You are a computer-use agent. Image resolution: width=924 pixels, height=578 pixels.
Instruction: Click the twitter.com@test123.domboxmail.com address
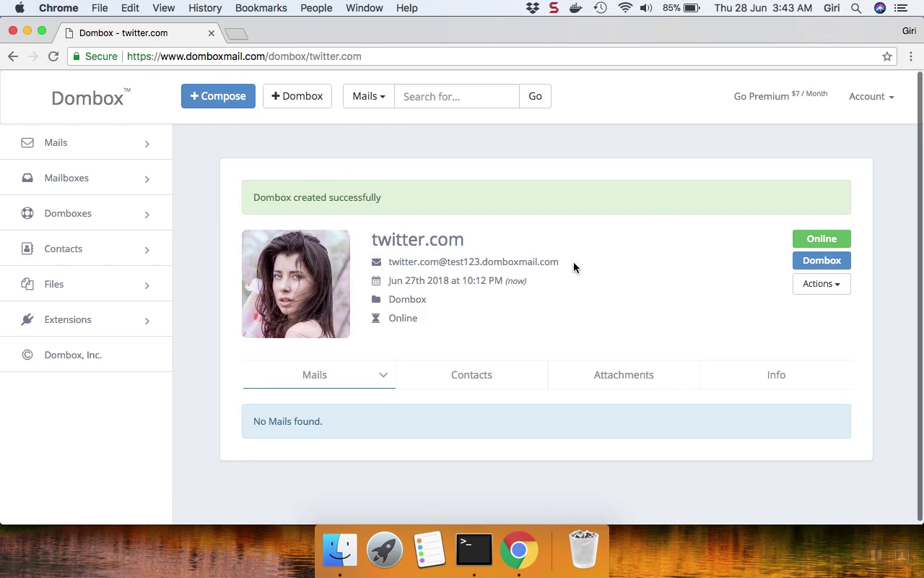474,262
